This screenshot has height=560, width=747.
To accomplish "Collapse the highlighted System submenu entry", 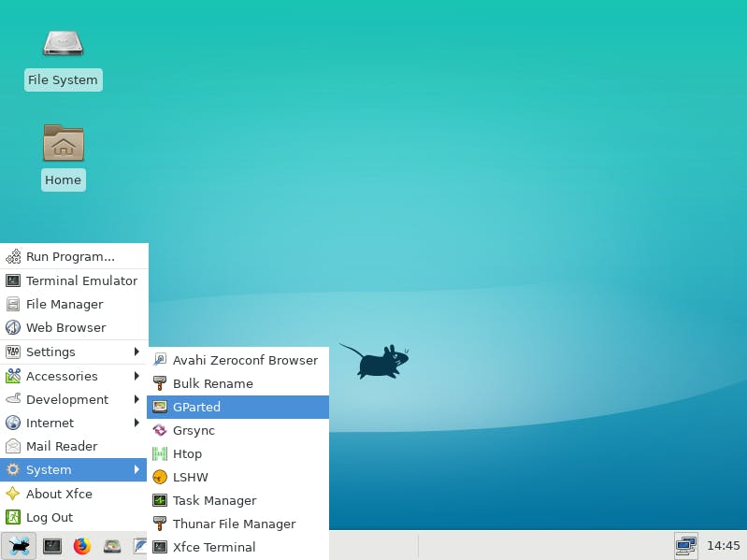I will tap(74, 469).
